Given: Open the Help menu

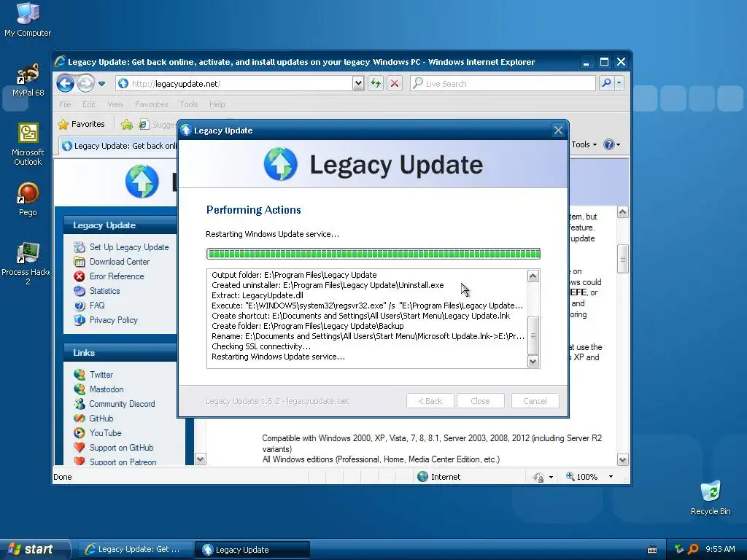Looking at the screenshot, I should [x=217, y=104].
